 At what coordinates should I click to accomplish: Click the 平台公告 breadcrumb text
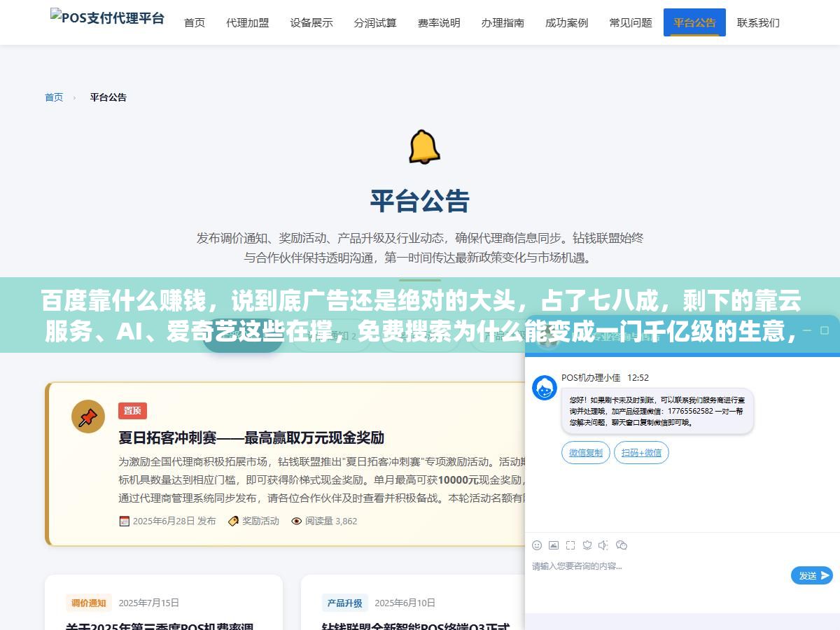click(x=108, y=97)
